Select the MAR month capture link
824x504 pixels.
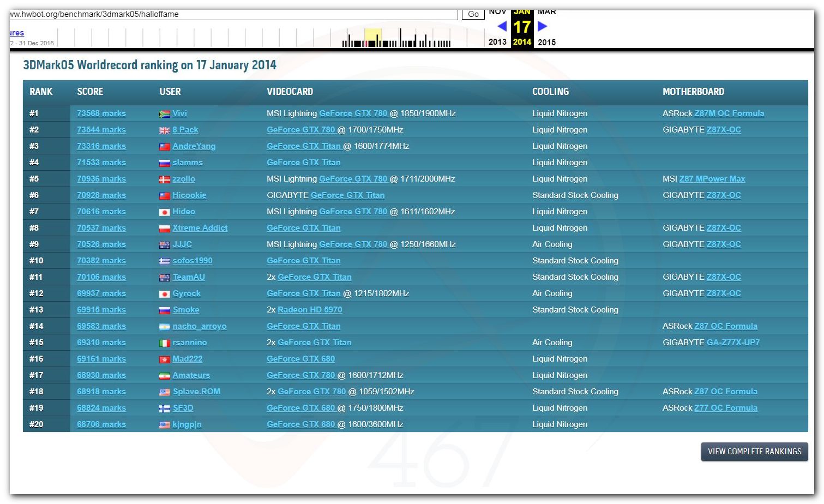tap(546, 11)
